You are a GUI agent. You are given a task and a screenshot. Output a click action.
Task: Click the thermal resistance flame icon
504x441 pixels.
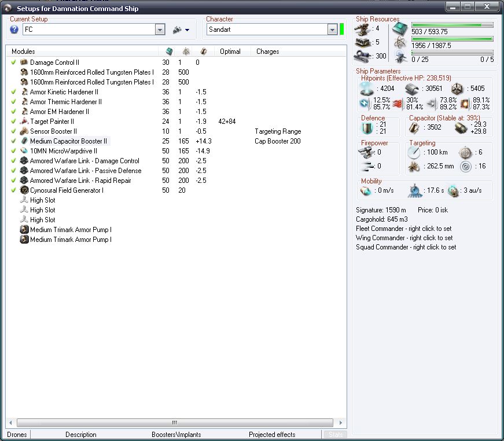click(x=398, y=104)
